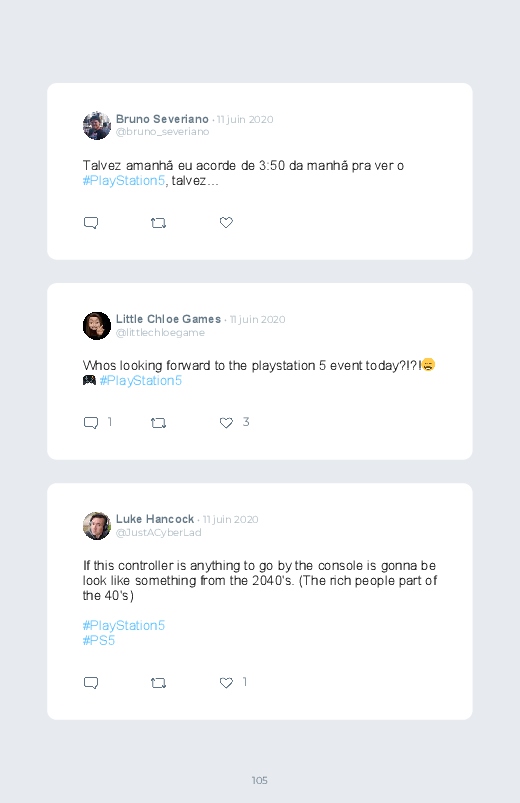Open Luke Hancock's profile photo

click(x=97, y=525)
